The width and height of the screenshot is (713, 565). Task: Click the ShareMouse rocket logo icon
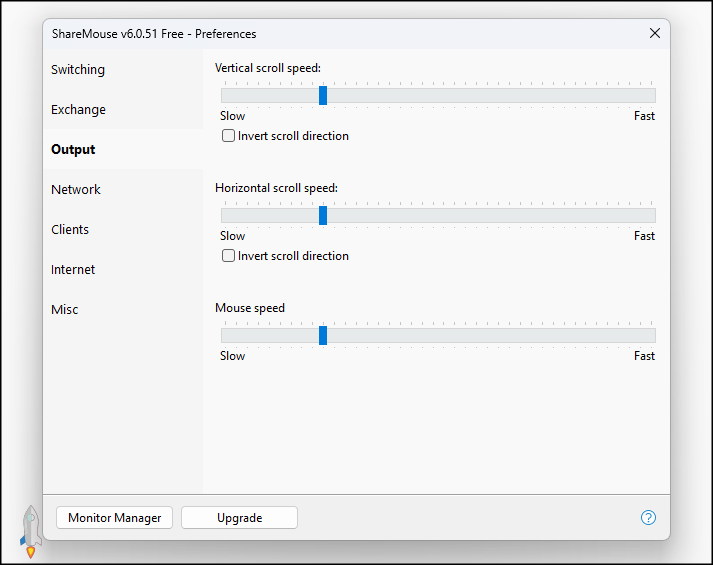pos(30,530)
